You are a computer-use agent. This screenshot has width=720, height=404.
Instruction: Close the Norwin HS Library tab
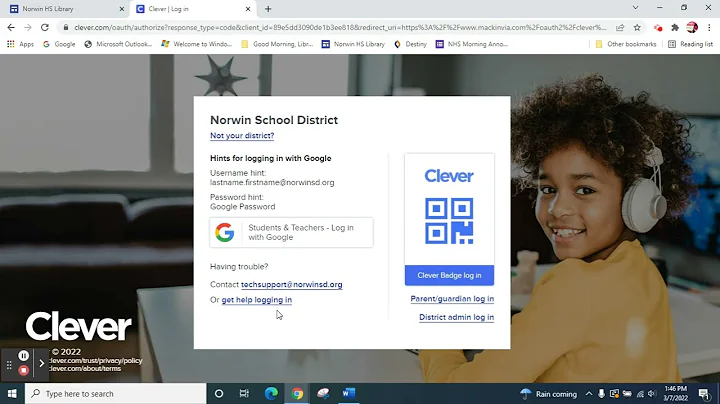pos(122,9)
